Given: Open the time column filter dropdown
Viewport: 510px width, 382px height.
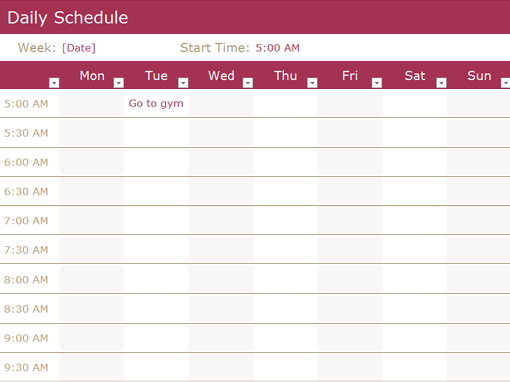Looking at the screenshot, I should pyautogui.click(x=54, y=82).
